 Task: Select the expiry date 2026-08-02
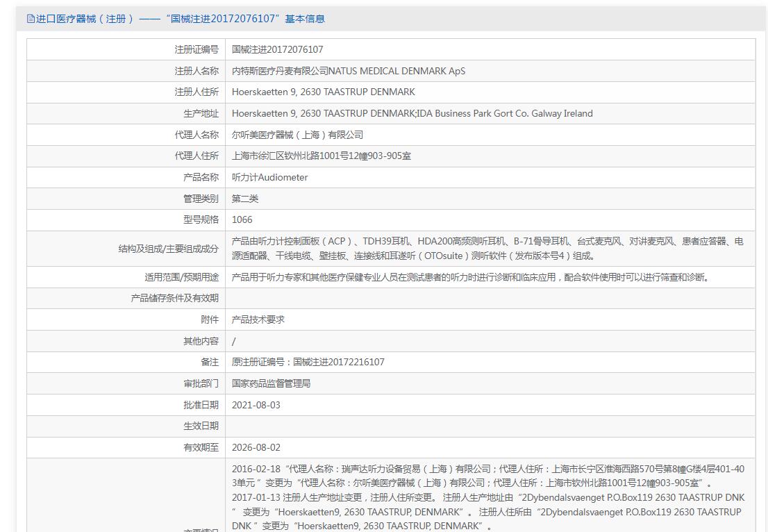pos(256,448)
